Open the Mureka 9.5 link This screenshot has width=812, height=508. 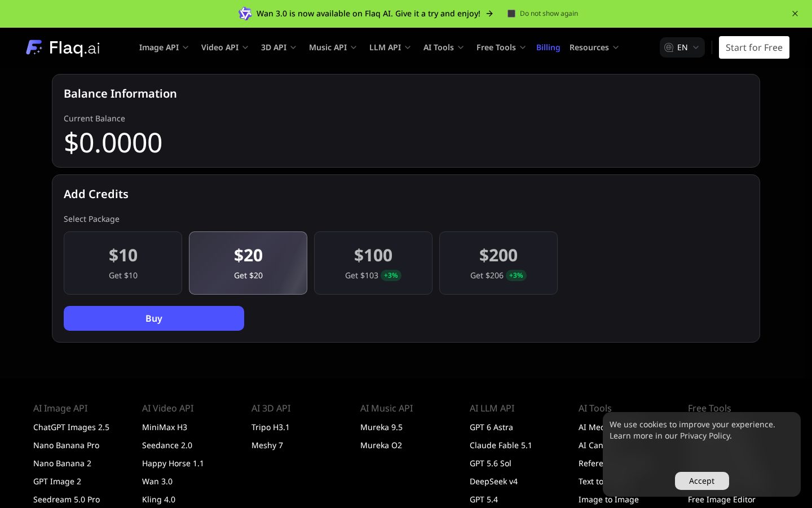tap(381, 427)
